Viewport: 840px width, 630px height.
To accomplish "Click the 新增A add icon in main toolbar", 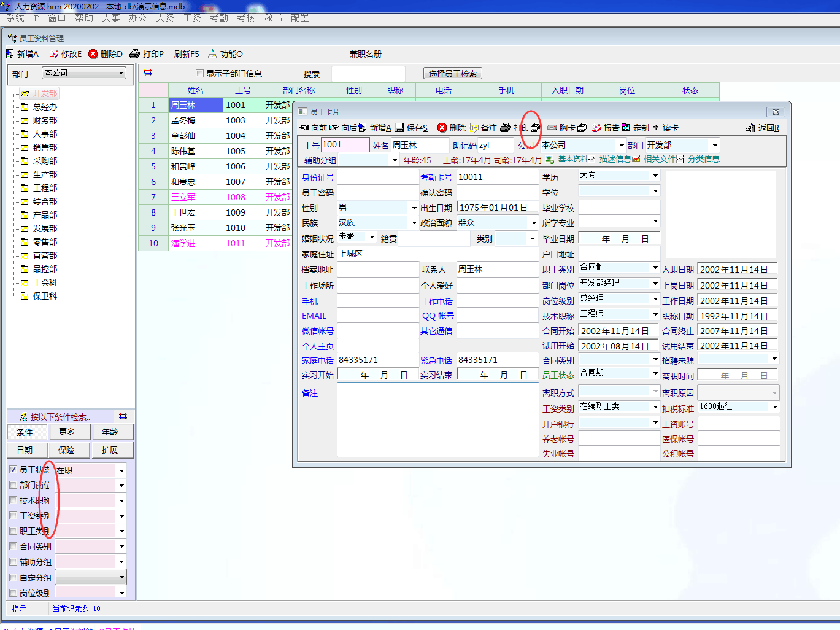I will (10, 54).
